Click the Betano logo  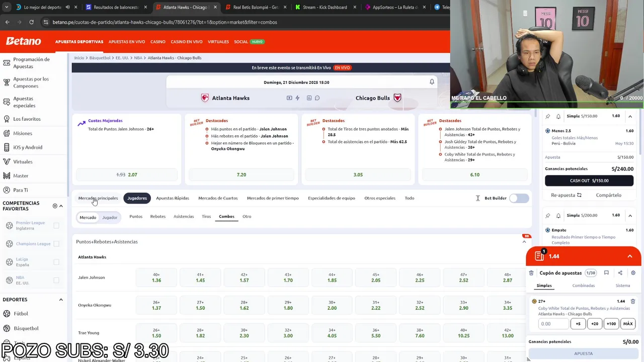24,41
